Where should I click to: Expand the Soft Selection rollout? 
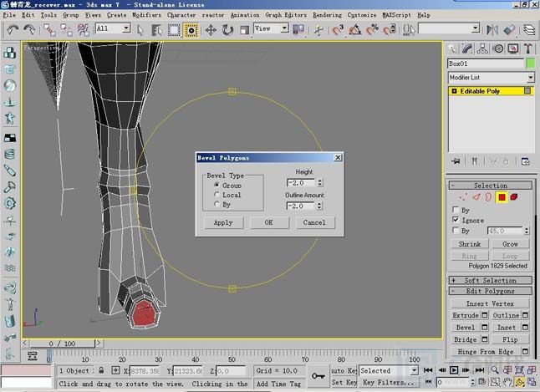pyautogui.click(x=491, y=280)
